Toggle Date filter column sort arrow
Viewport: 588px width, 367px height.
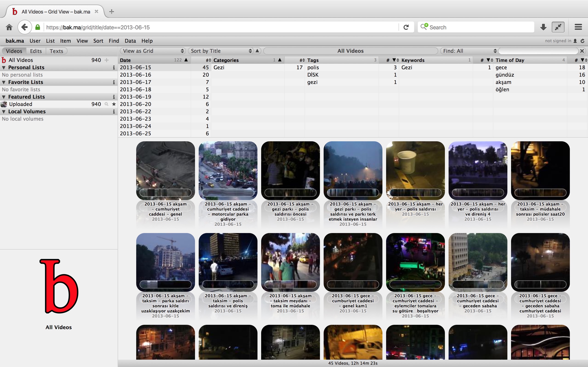point(186,60)
